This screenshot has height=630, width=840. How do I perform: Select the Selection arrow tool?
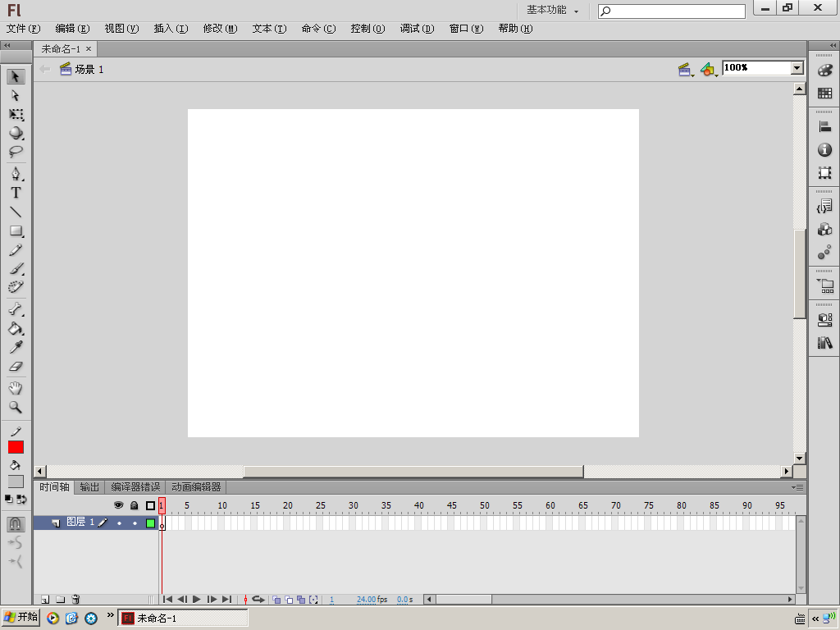[x=16, y=76]
